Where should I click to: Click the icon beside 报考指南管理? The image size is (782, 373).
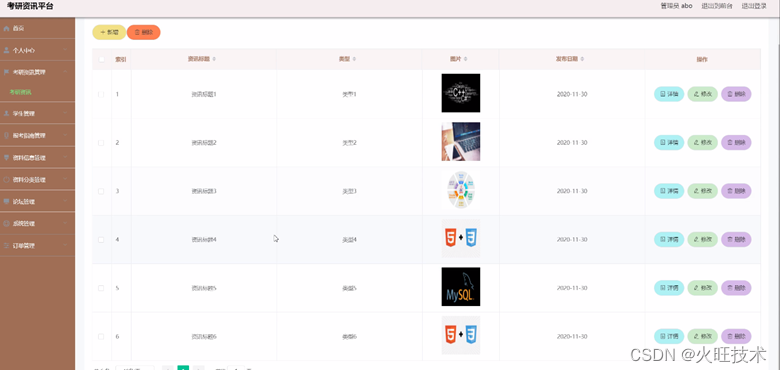(6, 136)
